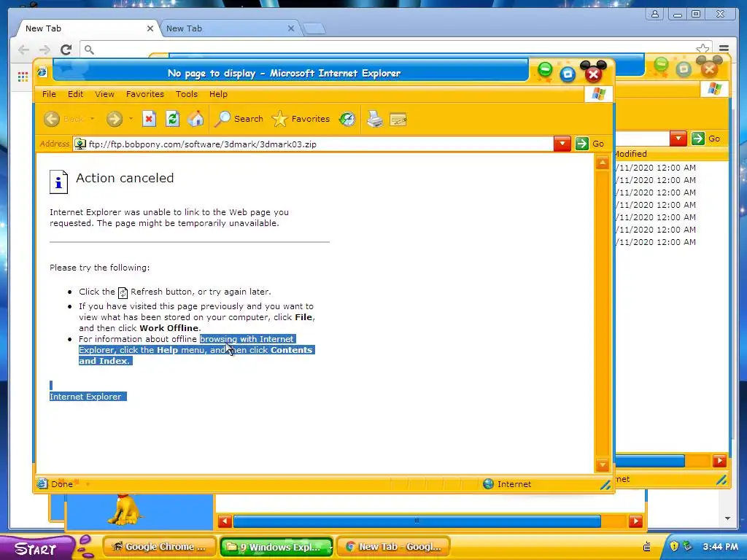Viewport: 747px width, 560px height.
Task: Open the File menu
Action: click(x=49, y=94)
